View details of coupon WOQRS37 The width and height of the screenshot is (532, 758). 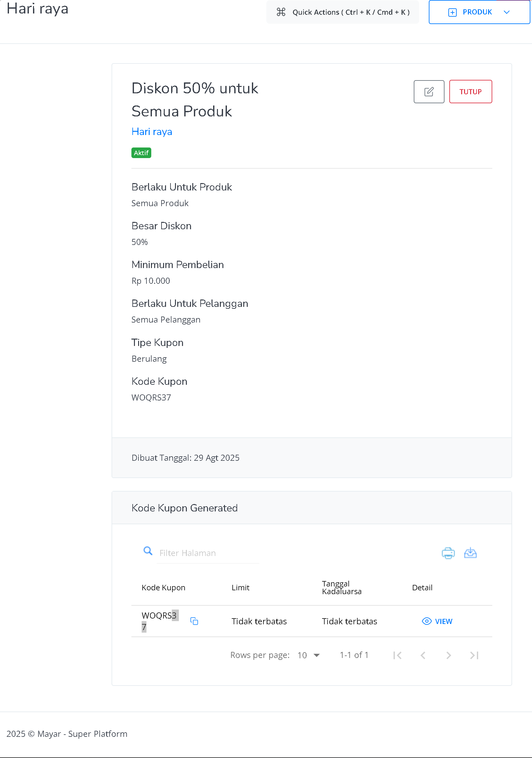(437, 621)
